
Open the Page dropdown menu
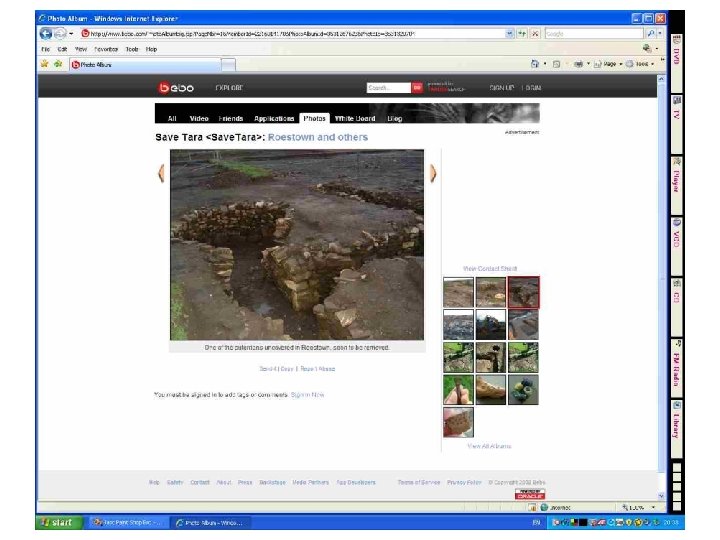pos(608,64)
